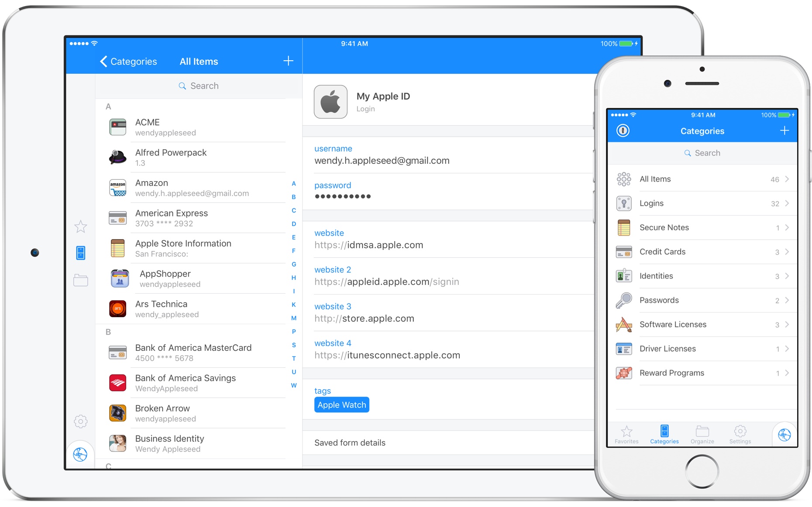Open Alfred Powerpack hat icon
Screen dimensions: 812x507
[118, 157]
